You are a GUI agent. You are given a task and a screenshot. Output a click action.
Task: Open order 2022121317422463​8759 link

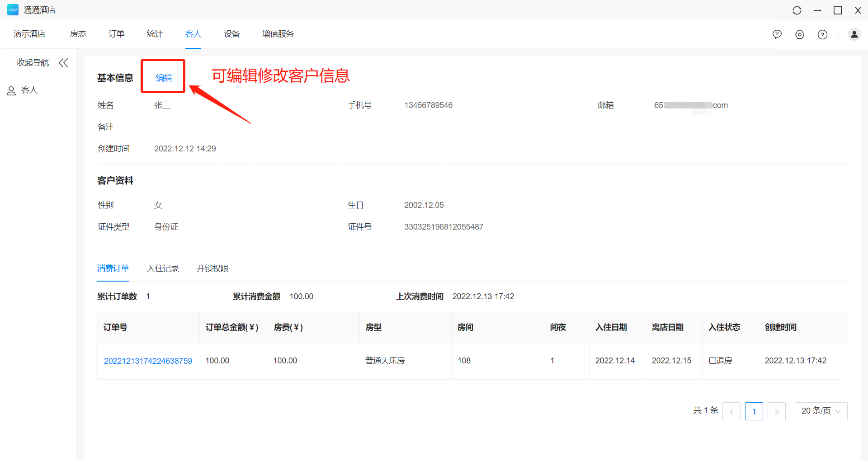point(148,361)
